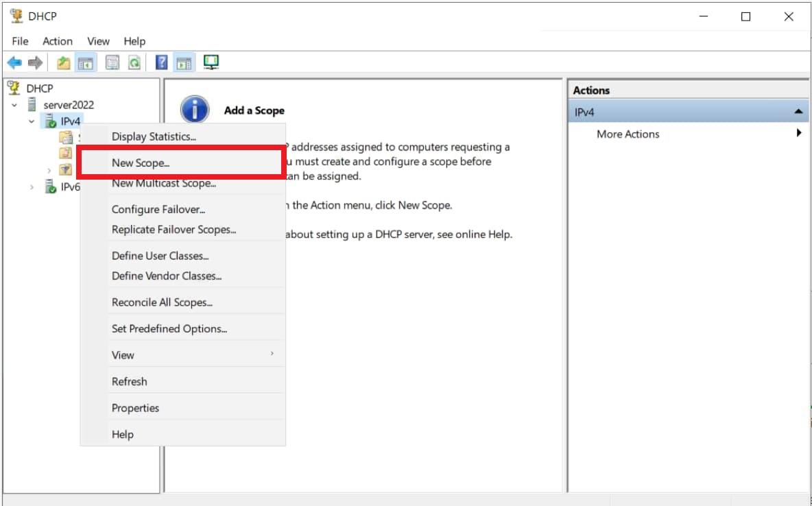Viewport: 812px width, 506px height.
Task: Click More Actions in Actions pane
Action: coord(628,134)
